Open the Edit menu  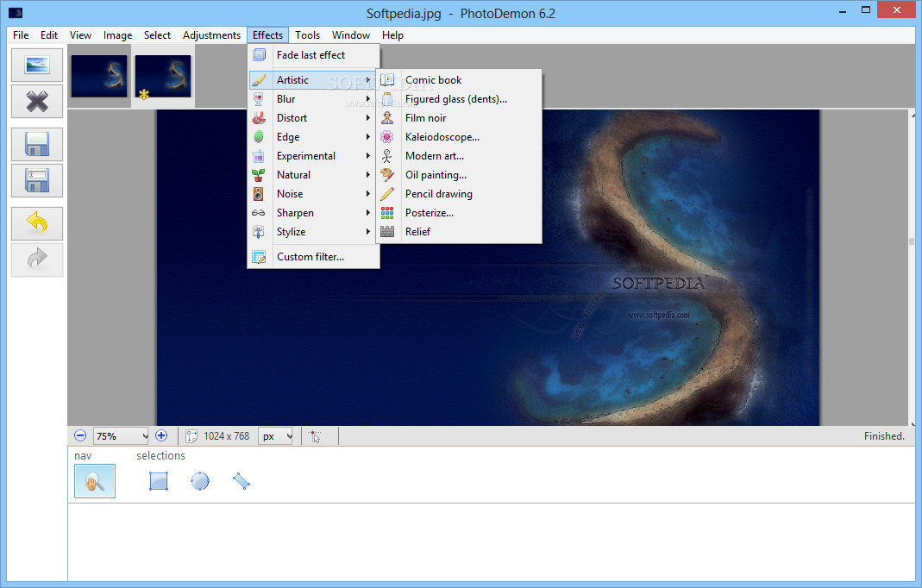pos(49,35)
